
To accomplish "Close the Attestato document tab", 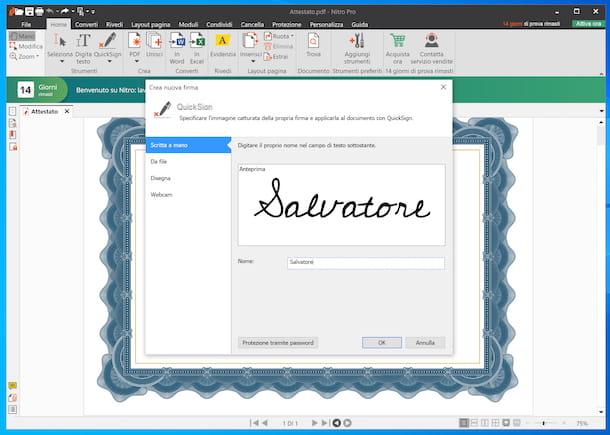I will [67, 111].
